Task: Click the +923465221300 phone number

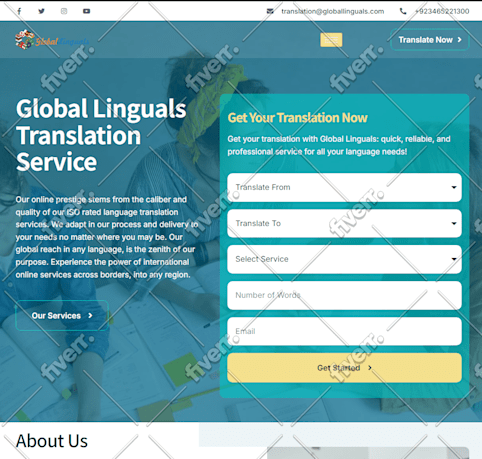Action: [x=442, y=11]
